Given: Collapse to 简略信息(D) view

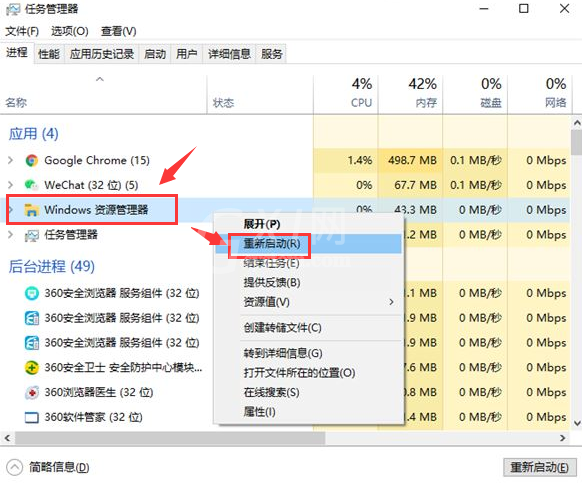Looking at the screenshot, I should [x=48, y=467].
